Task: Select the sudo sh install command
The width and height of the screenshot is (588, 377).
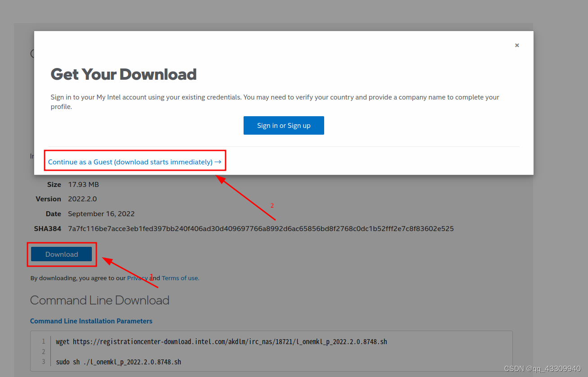Action: [x=118, y=362]
